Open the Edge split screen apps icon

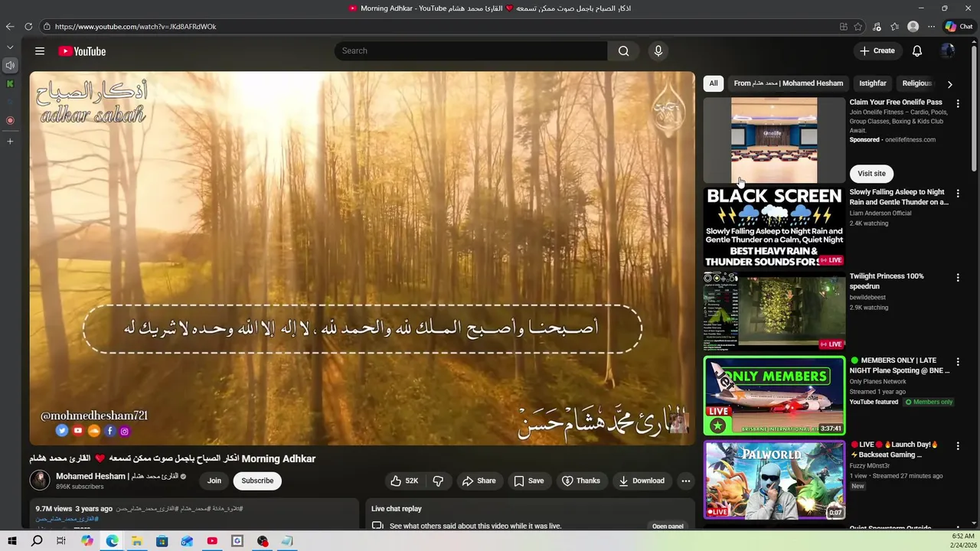click(x=843, y=26)
